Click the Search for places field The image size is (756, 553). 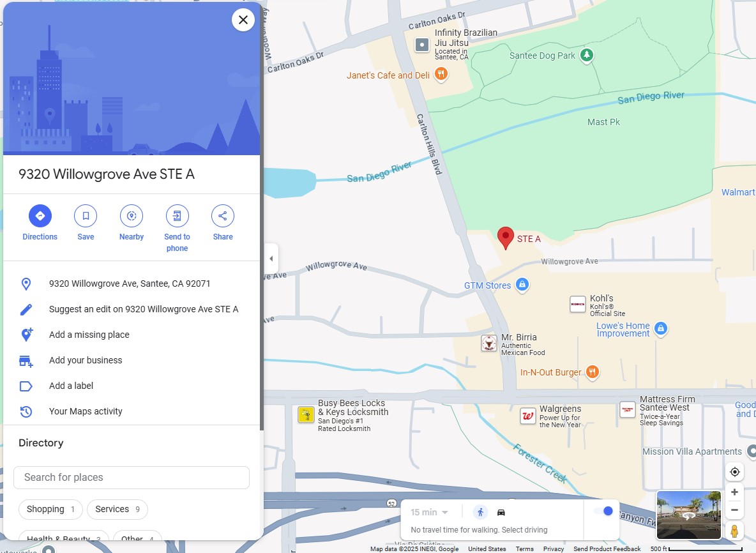click(131, 477)
